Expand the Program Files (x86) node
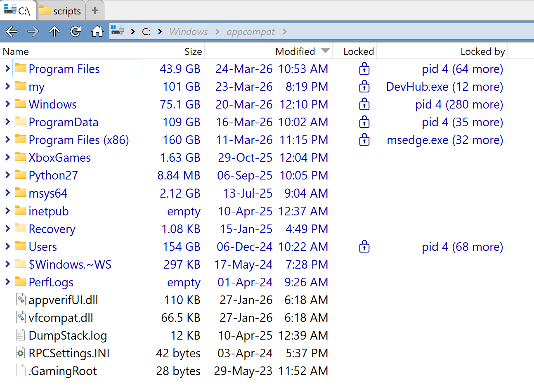The width and height of the screenshot is (534, 392). coord(7,139)
